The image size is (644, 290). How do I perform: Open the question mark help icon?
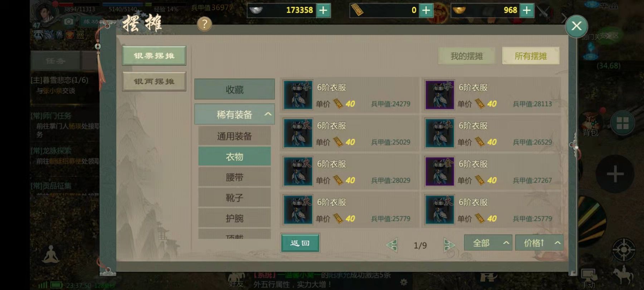(204, 24)
